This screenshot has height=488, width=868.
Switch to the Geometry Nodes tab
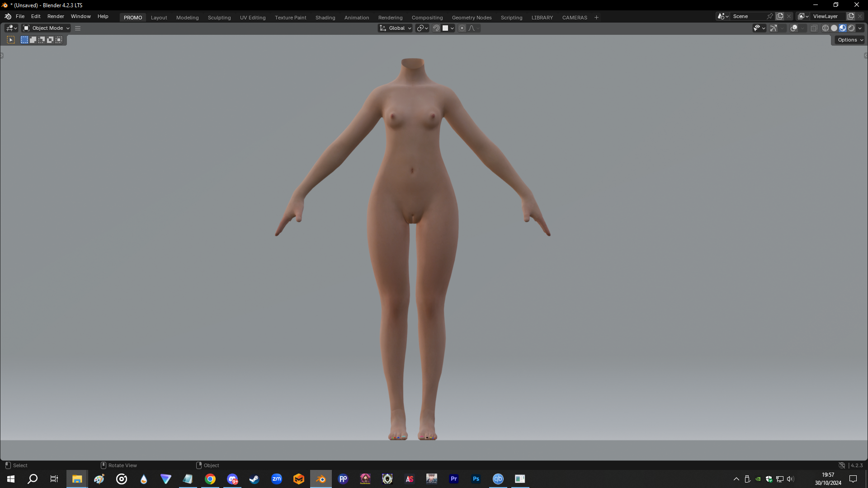[472, 18]
